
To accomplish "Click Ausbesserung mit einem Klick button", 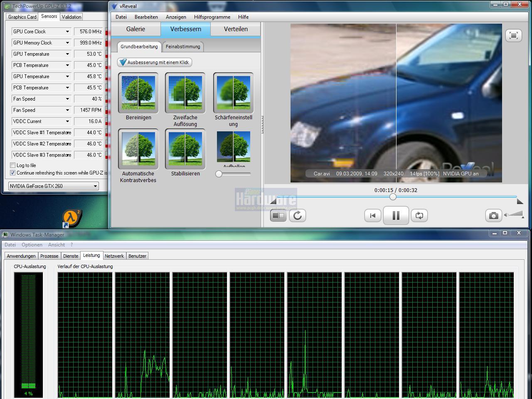I will tap(155, 62).
